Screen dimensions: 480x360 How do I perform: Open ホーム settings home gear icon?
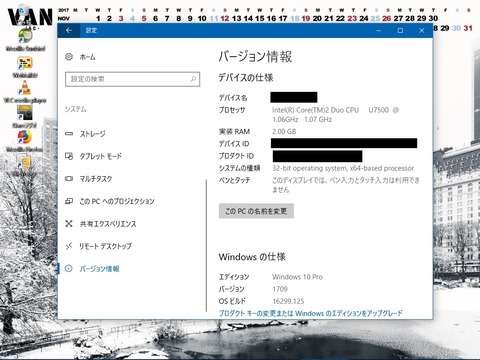pyautogui.click(x=69, y=57)
